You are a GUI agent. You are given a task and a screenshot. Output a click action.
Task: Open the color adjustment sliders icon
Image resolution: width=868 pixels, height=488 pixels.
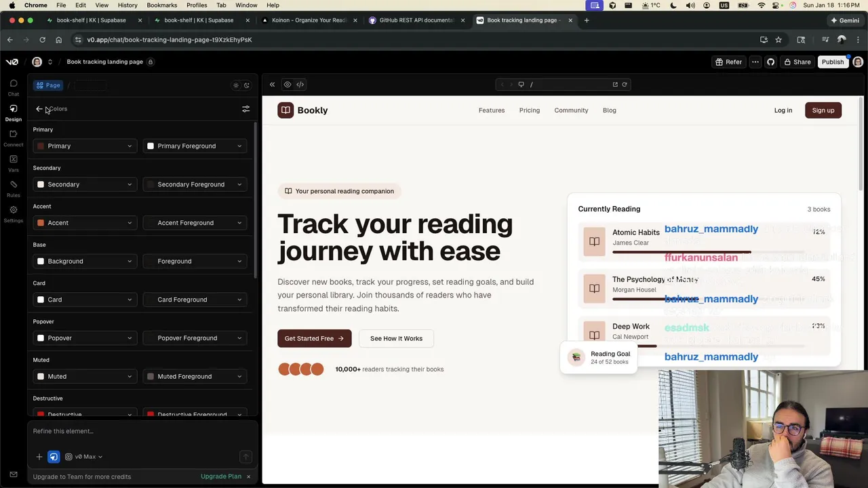click(245, 108)
